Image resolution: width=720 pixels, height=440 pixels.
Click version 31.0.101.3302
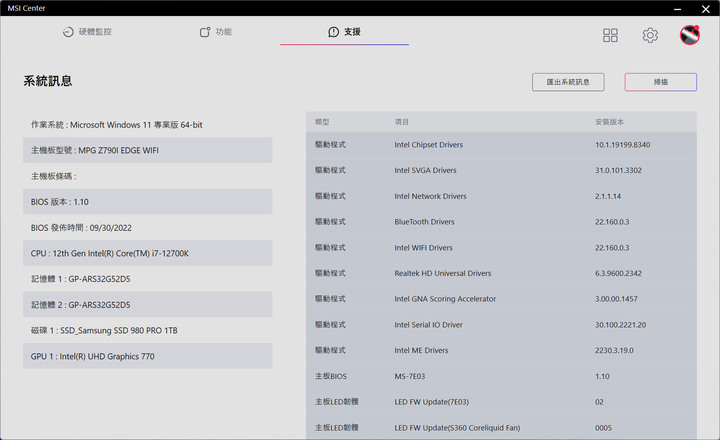click(x=618, y=170)
